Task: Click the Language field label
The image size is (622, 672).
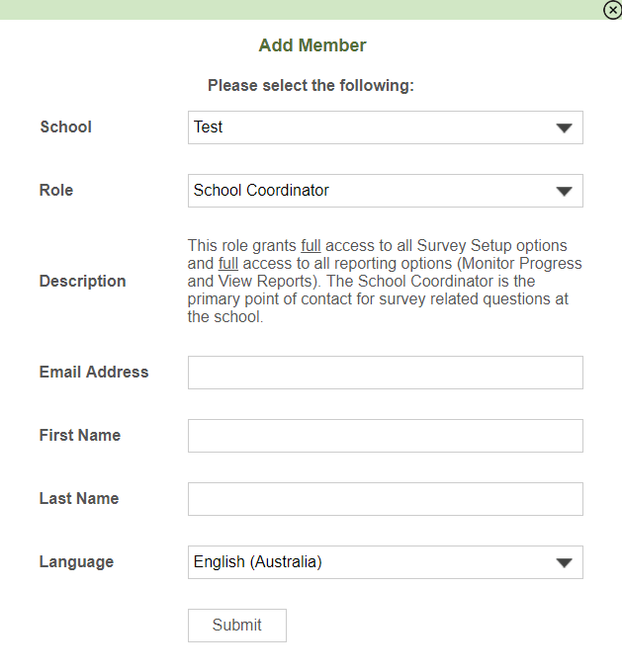Action: 76,562
